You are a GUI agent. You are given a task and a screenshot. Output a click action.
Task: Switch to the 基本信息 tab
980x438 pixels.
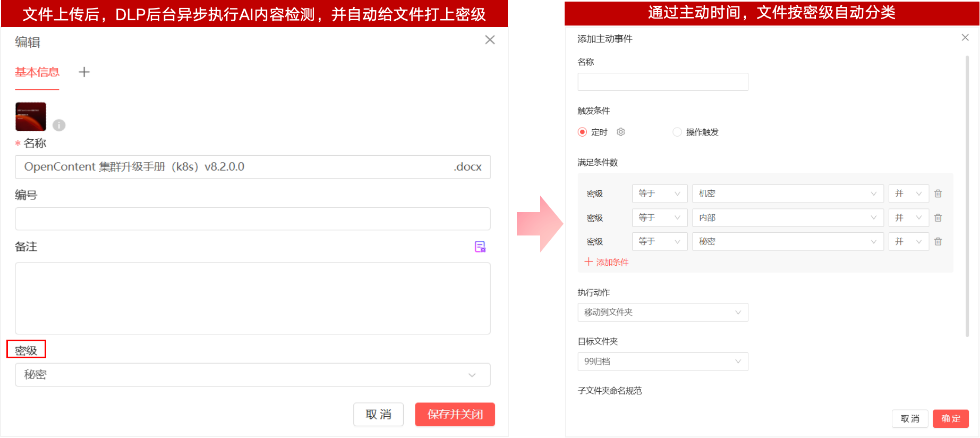[x=37, y=72]
